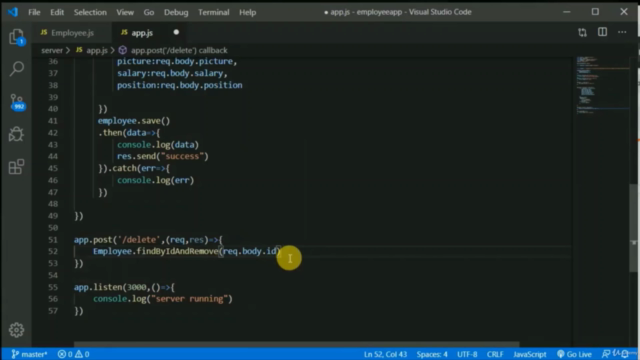This screenshot has width=640, height=360.
Task: Click the master branch indicator
Action: click(29, 354)
